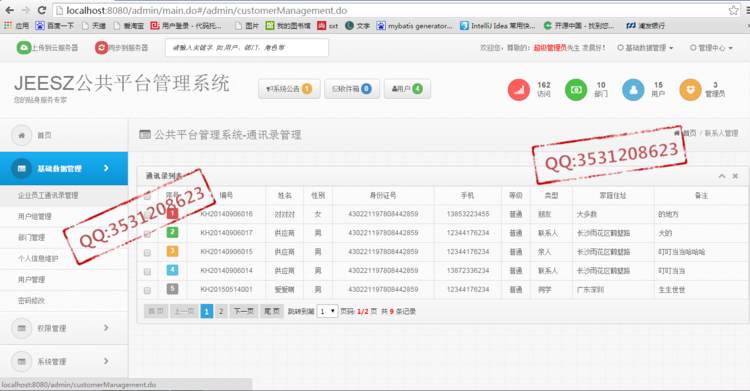Click the browser back arrow

(10, 10)
